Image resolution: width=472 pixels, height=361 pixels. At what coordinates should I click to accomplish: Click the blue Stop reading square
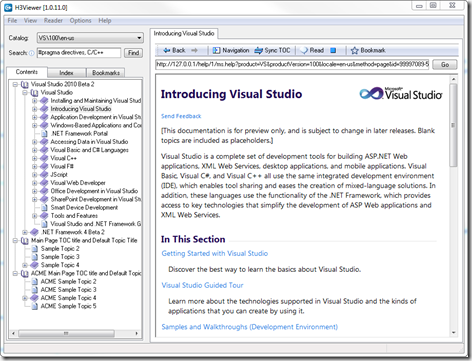coord(333,50)
